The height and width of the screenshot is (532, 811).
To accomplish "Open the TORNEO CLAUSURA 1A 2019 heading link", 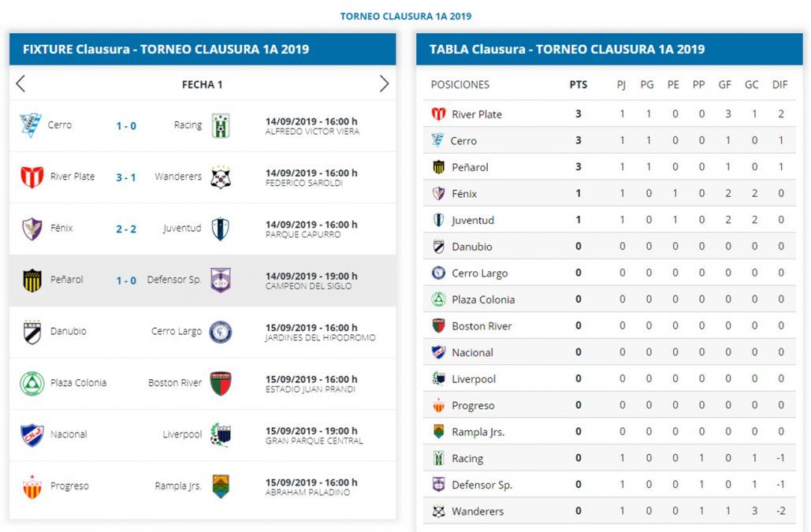I will [x=406, y=16].
